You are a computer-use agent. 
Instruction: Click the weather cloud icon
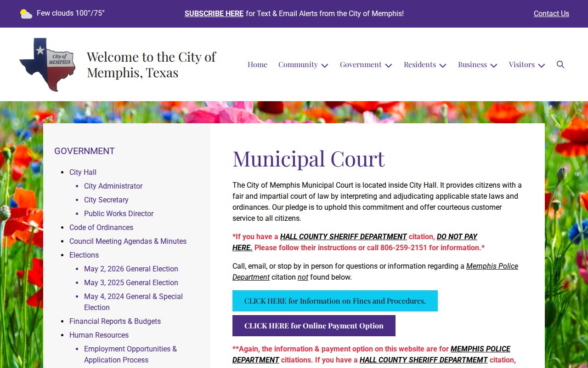click(x=26, y=14)
